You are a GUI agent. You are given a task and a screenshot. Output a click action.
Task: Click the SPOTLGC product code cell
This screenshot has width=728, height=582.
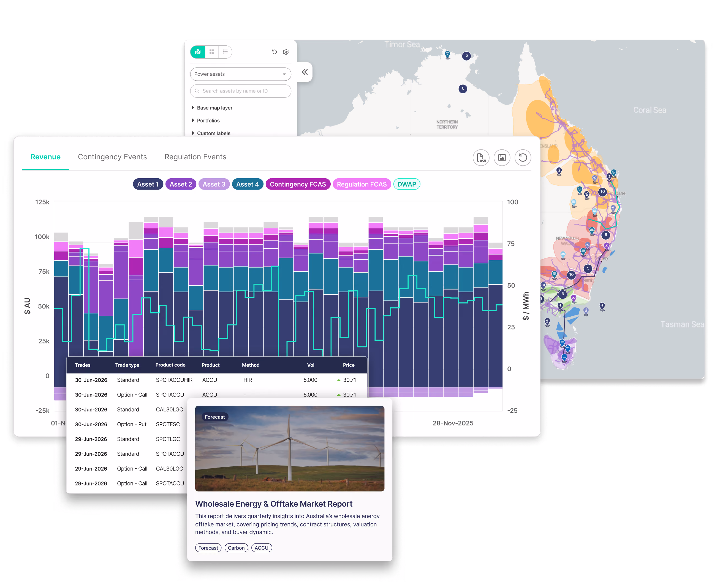(x=168, y=439)
